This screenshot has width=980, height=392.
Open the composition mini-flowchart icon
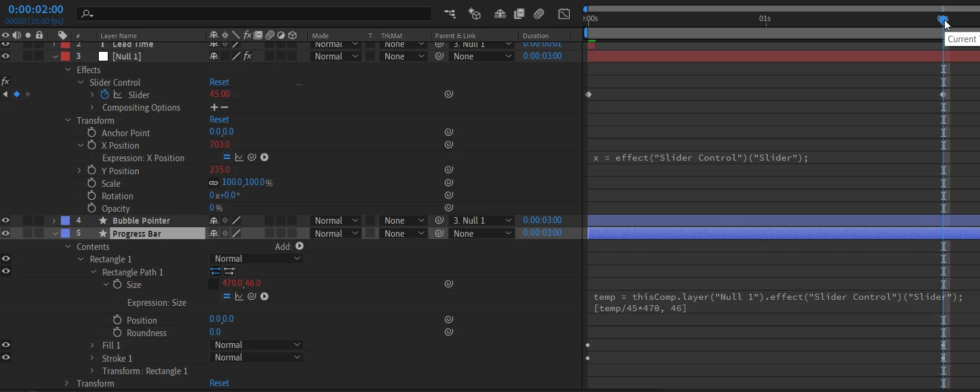pos(450,14)
